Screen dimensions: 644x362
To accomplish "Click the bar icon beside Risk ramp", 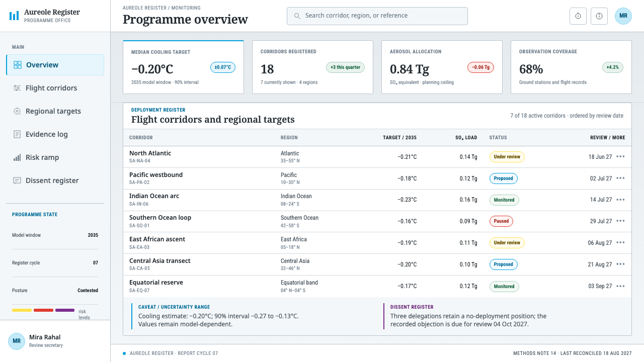I will coord(17,157).
